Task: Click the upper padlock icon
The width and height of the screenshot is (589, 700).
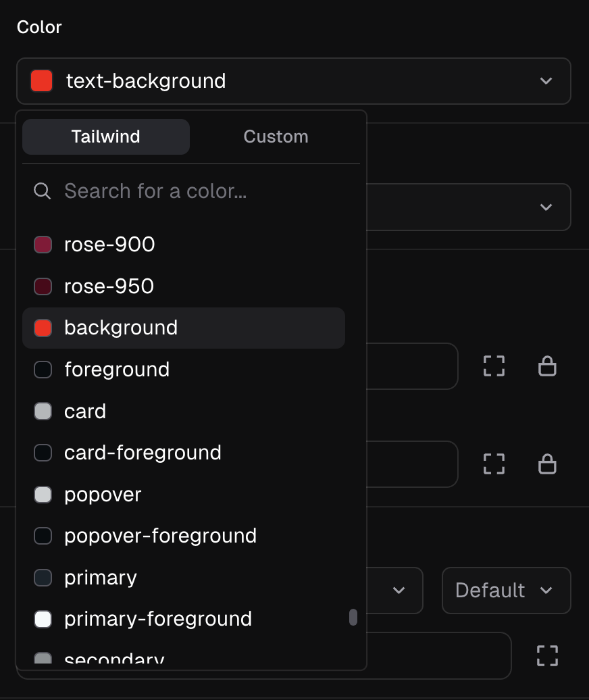Action: point(547,366)
